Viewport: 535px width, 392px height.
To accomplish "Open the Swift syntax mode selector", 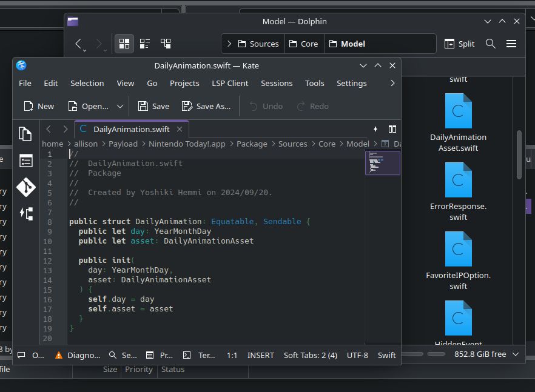I will [x=386, y=356].
